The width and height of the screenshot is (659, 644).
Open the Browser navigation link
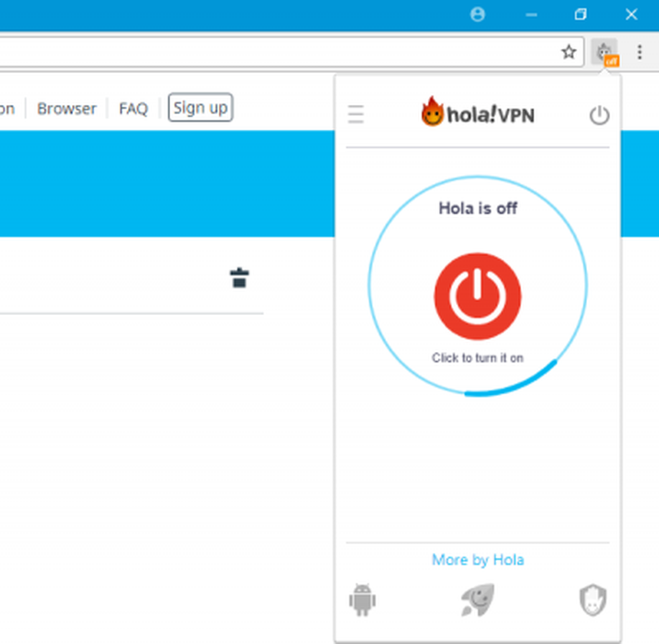coord(67,108)
